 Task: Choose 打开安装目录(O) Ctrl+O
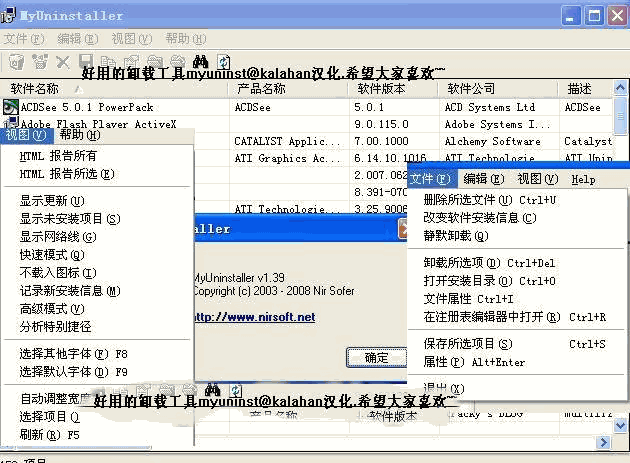[489, 281]
